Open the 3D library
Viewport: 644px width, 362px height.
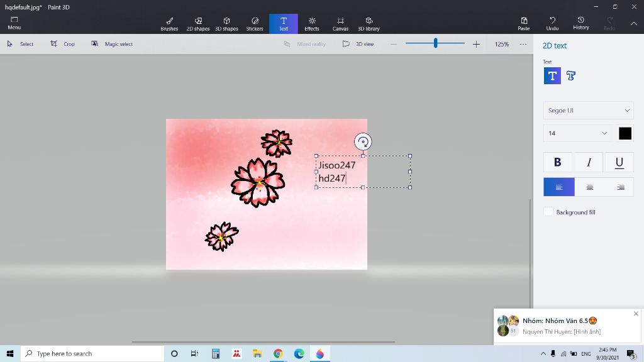click(x=369, y=24)
